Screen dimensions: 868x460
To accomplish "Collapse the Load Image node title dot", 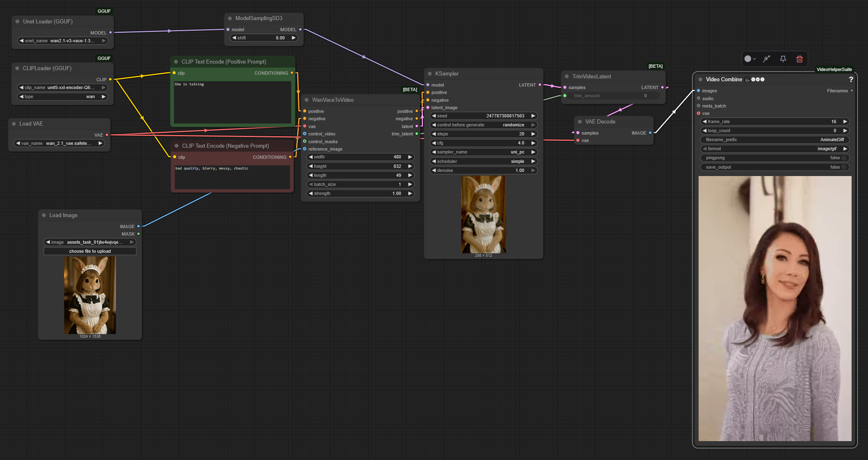I will tap(44, 215).
